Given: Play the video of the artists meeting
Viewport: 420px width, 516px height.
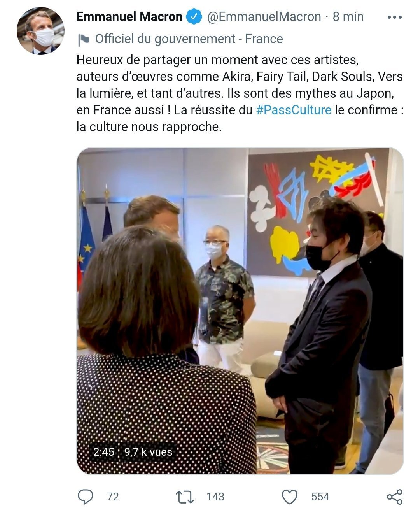Looking at the screenshot, I should 240,311.
